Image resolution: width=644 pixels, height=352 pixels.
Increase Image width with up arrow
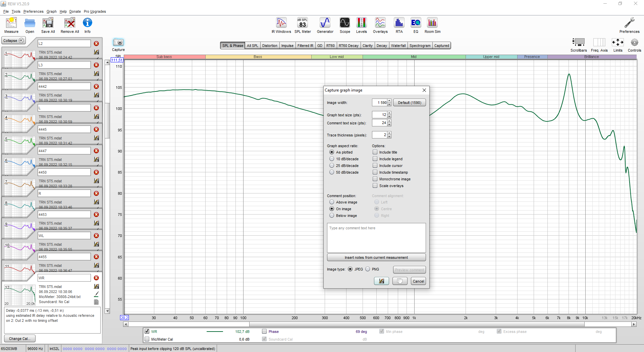[x=389, y=101]
